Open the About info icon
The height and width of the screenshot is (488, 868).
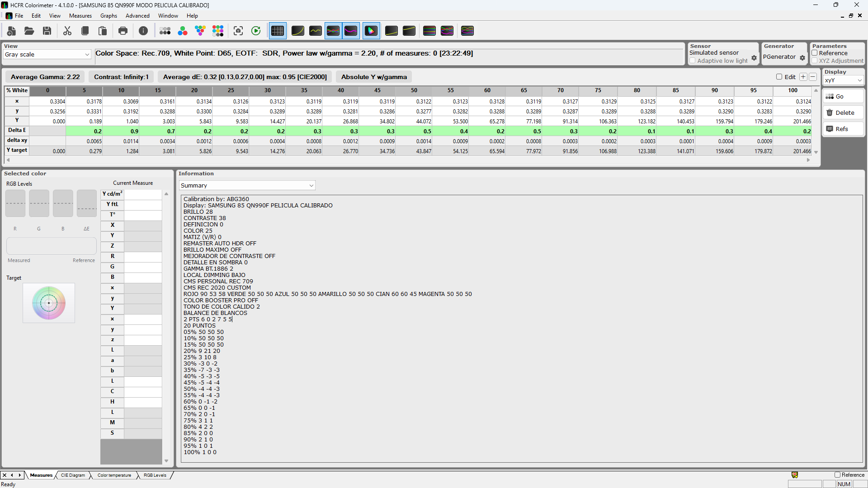pos(143,31)
